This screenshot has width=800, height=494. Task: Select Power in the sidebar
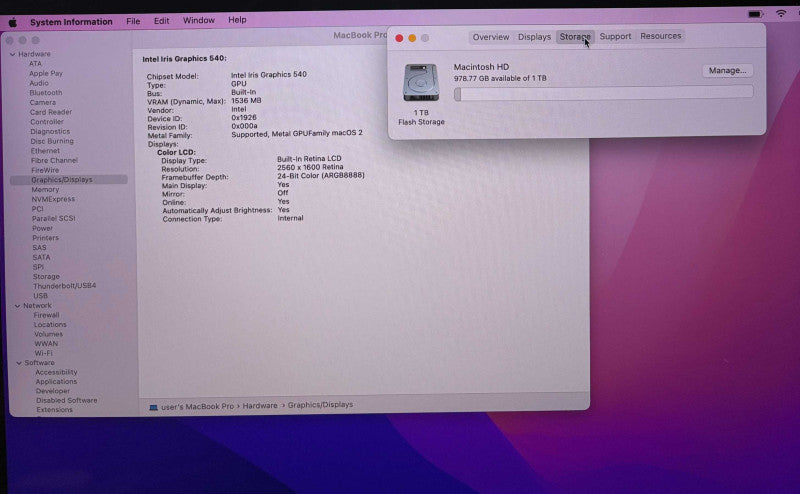(x=42, y=229)
